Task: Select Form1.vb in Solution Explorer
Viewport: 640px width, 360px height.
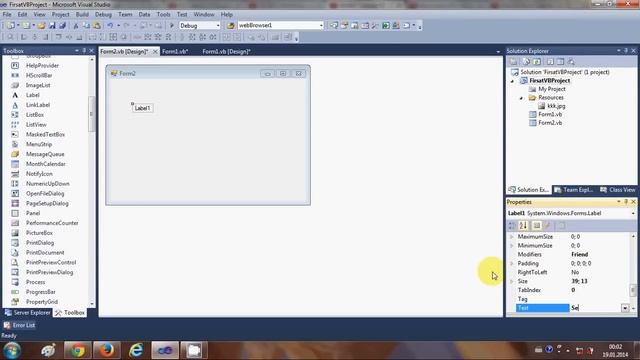Action: (x=550, y=114)
